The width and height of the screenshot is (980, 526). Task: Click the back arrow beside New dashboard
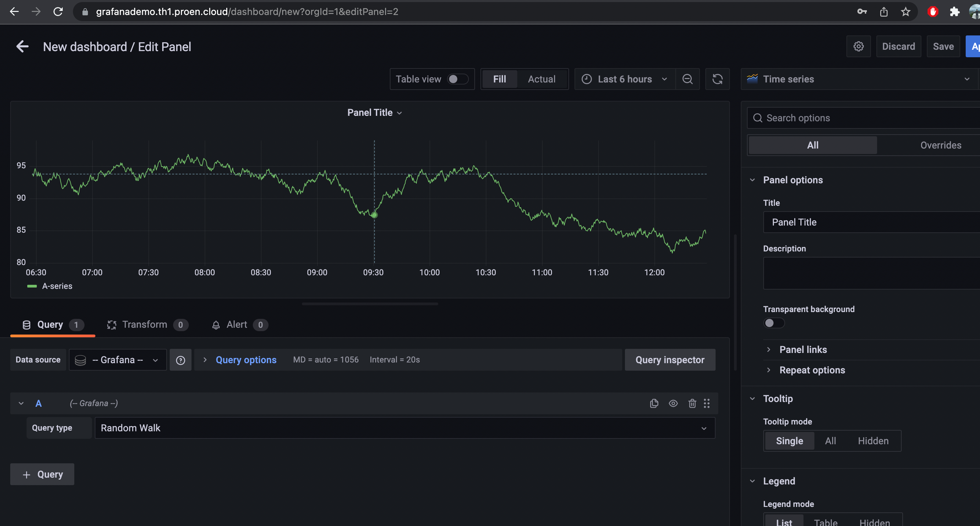point(22,46)
